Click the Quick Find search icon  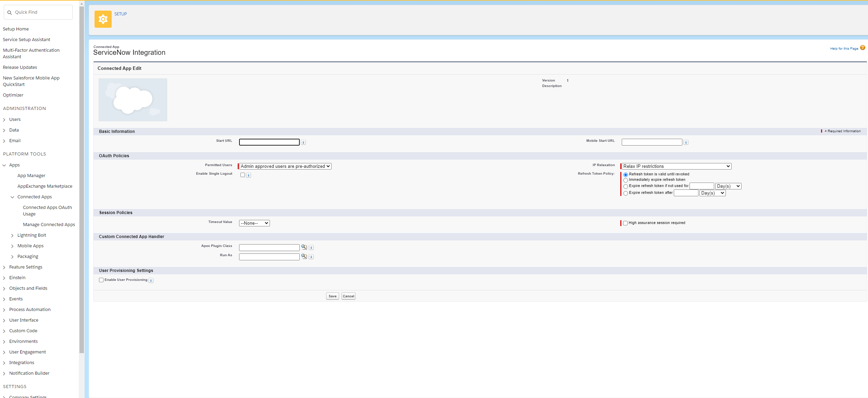coord(10,12)
